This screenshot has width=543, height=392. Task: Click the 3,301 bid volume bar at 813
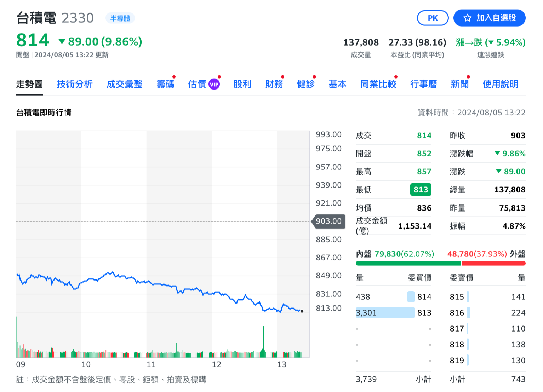click(x=385, y=313)
